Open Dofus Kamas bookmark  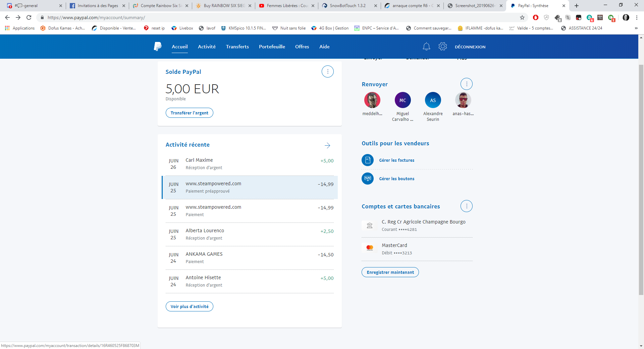[63, 28]
